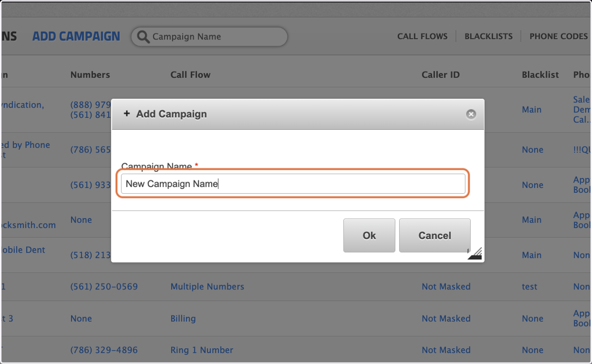Viewport: 592px width, 364px height.
Task: Go to PHONE CODES menu
Action: point(558,36)
